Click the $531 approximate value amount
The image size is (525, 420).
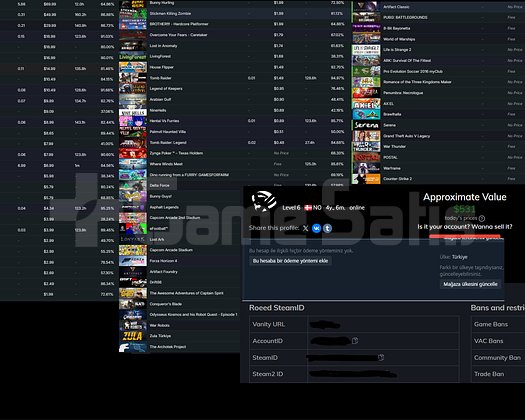point(464,209)
